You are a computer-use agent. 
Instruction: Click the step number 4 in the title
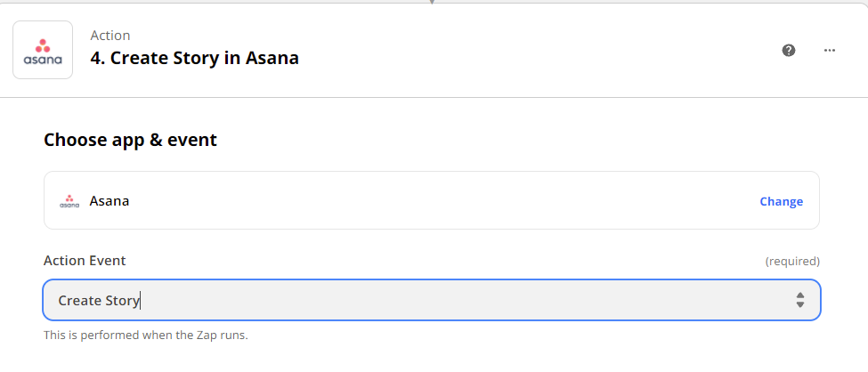(97, 58)
